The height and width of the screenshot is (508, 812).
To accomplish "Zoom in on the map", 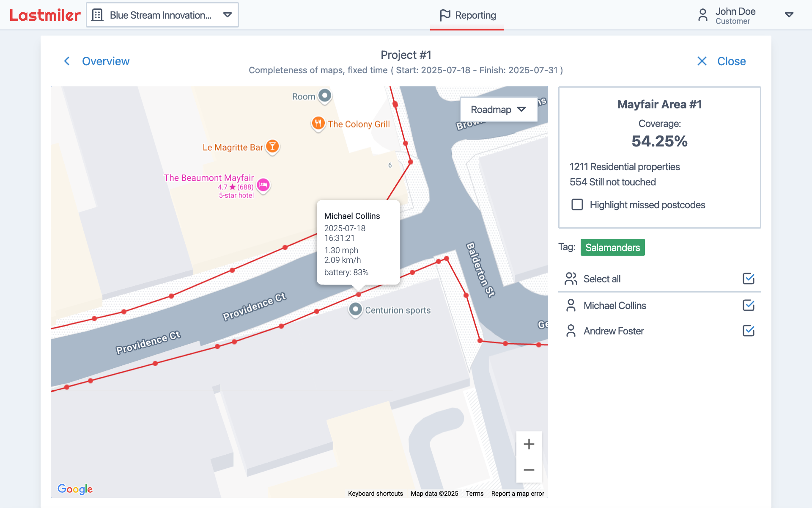I will click(x=529, y=444).
